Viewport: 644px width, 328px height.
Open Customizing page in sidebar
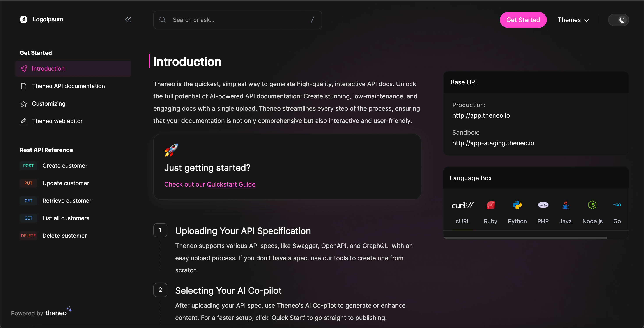48,104
